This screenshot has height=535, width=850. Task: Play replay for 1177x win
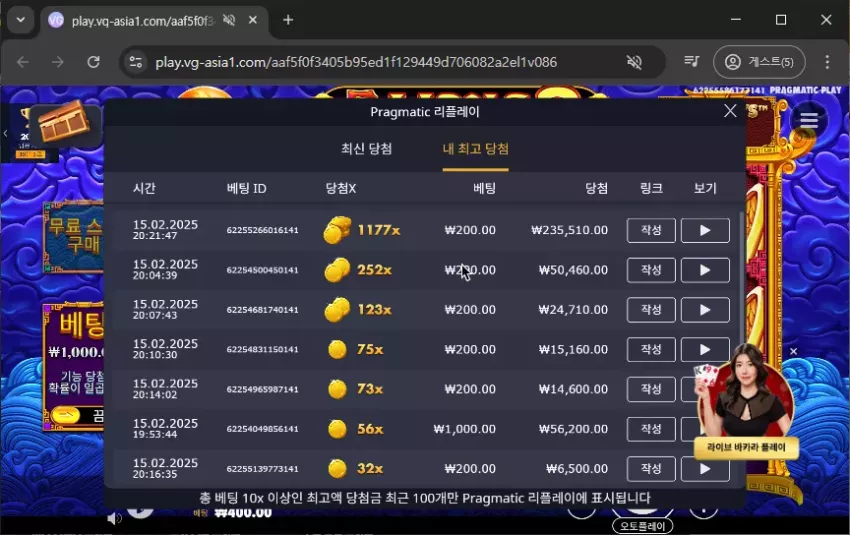coord(705,230)
